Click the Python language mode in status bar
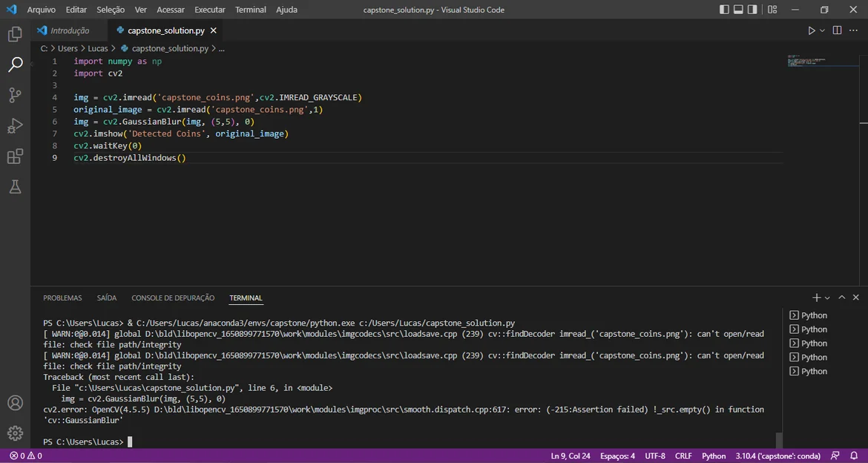The width and height of the screenshot is (868, 463). (x=714, y=456)
